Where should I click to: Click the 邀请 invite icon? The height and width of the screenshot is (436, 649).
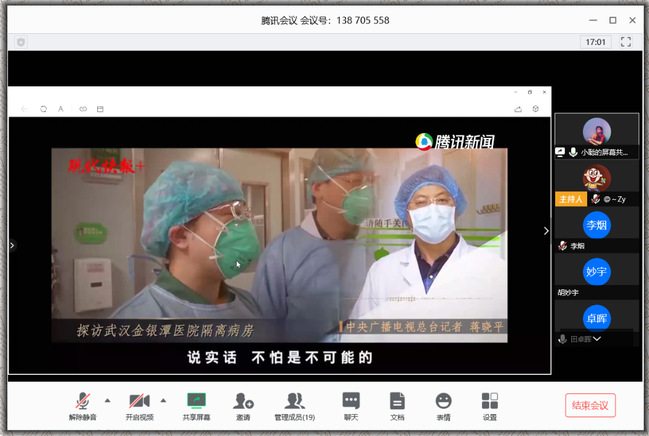[x=243, y=401]
